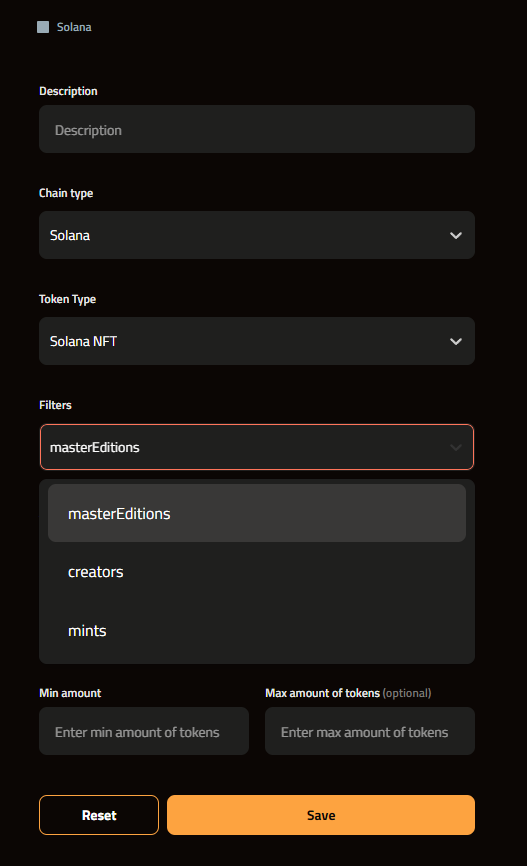Select masterEditions from the filter list

257,513
